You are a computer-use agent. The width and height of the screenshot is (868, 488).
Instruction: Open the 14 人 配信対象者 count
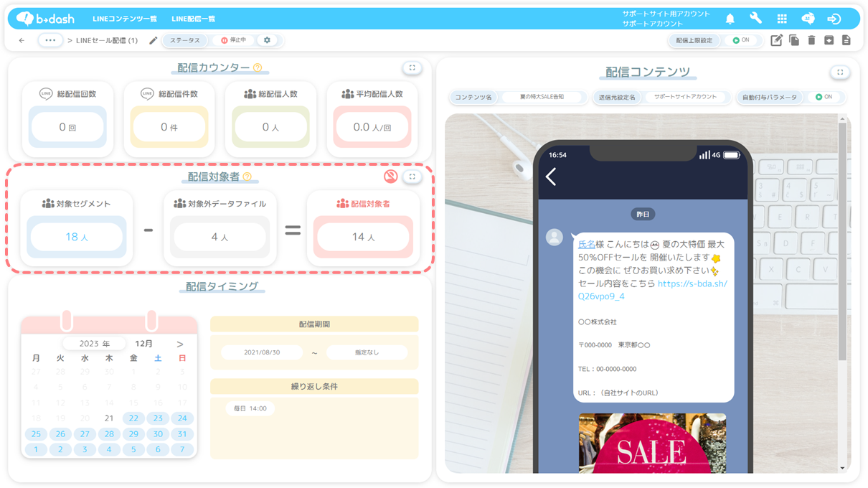tap(363, 237)
